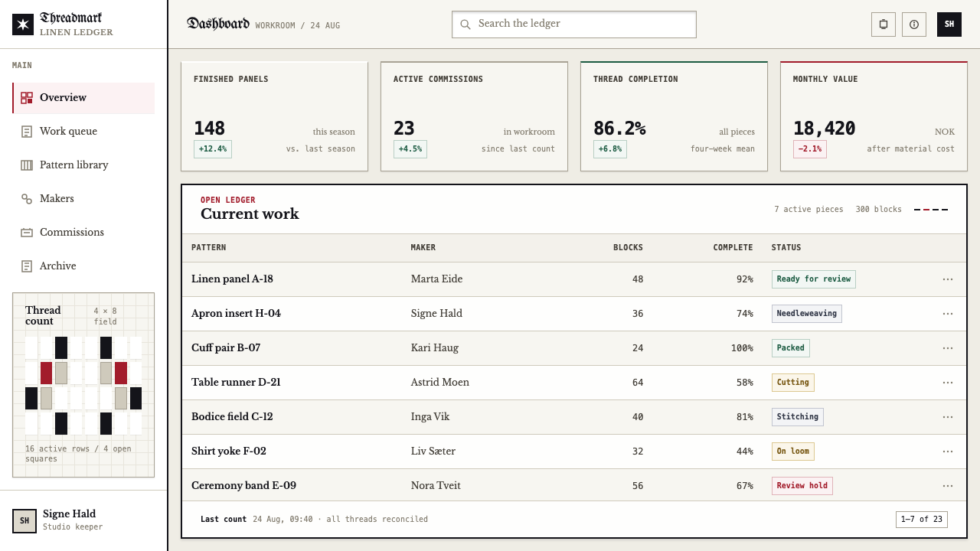Select the Ready for review status badge
This screenshot has width=980, height=551.
coord(813,279)
